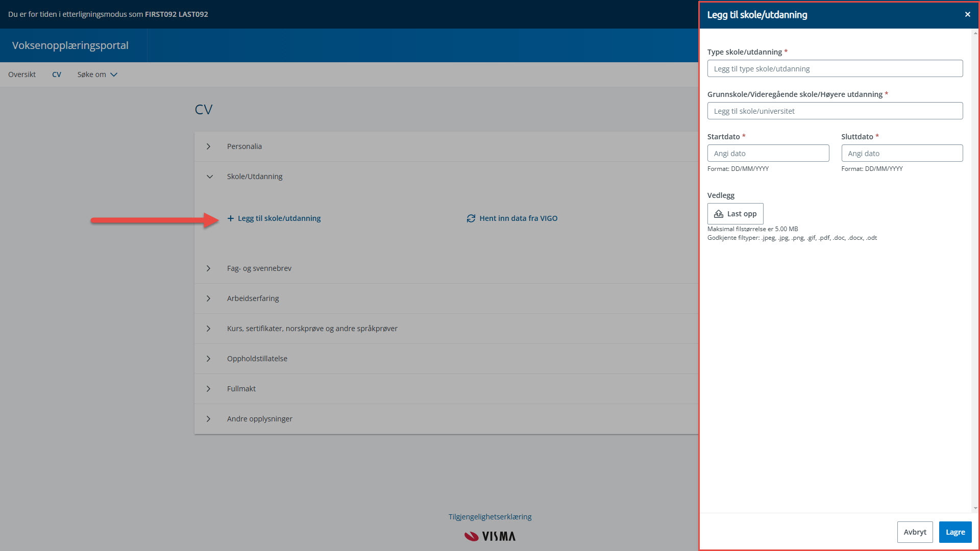
Task: Go to the Oversikt menu item
Action: (22, 74)
